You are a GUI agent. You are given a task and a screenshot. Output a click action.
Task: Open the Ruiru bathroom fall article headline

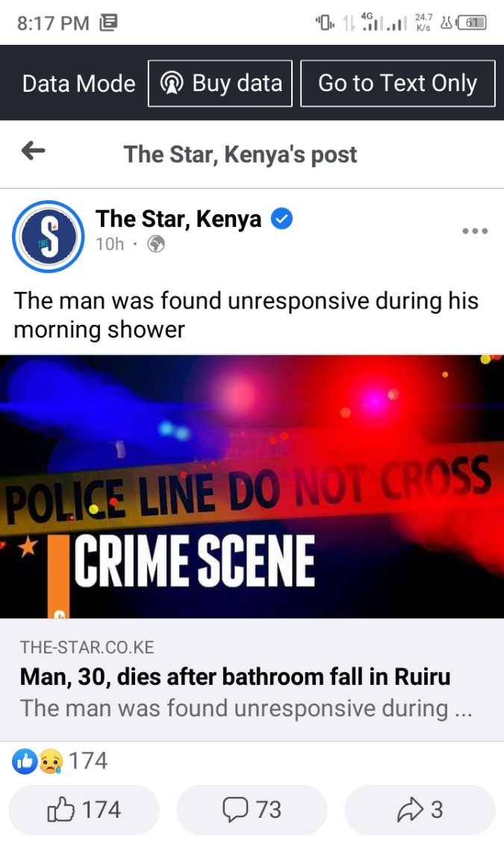click(235, 677)
